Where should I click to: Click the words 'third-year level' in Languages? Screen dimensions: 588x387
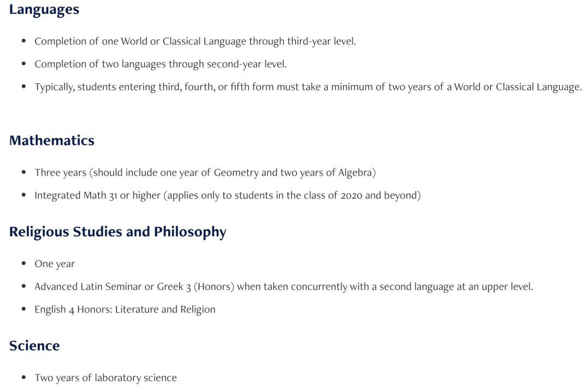(320, 41)
